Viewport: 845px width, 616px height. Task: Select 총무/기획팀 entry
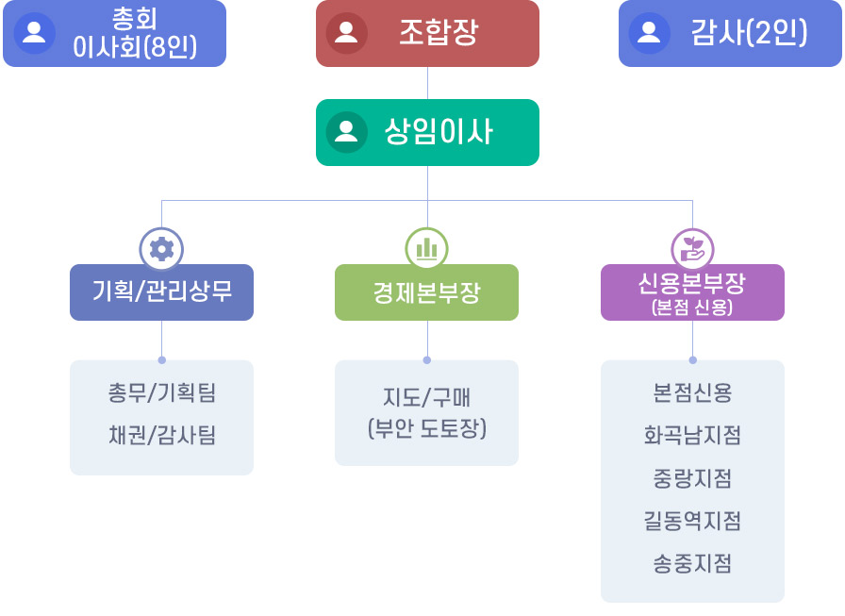point(161,392)
